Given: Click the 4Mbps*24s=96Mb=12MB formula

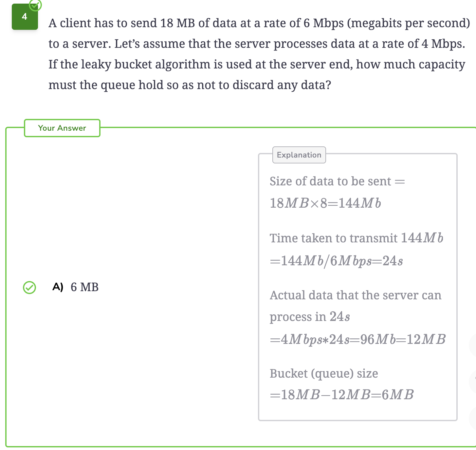Looking at the screenshot, I should [x=358, y=339].
